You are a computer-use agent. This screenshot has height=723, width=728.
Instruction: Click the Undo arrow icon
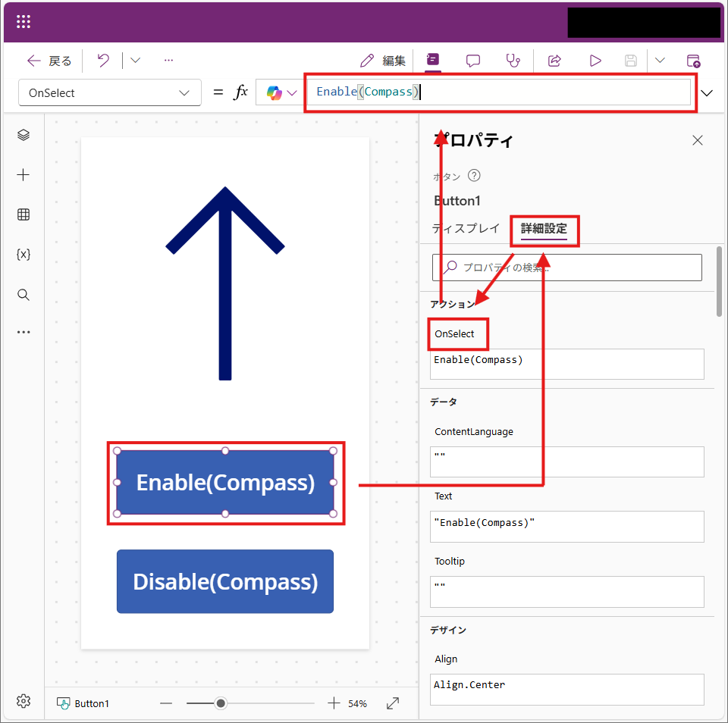(x=104, y=61)
